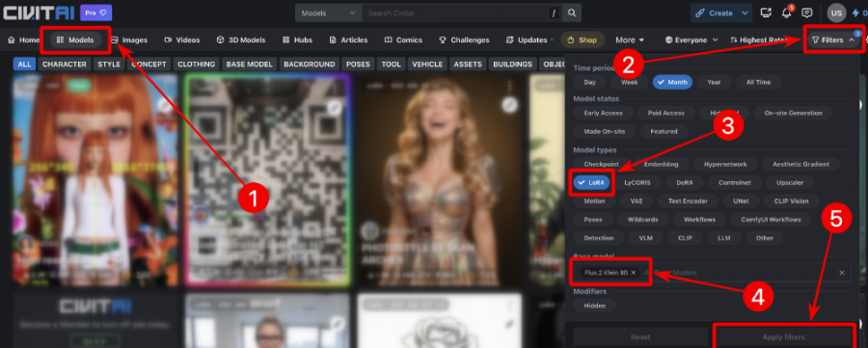
Task: Open the Images section
Action: point(129,40)
